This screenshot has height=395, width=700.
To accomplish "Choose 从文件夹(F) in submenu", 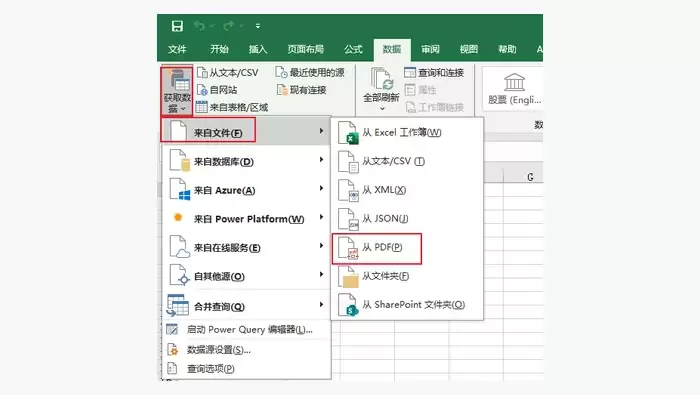I will click(x=407, y=276).
